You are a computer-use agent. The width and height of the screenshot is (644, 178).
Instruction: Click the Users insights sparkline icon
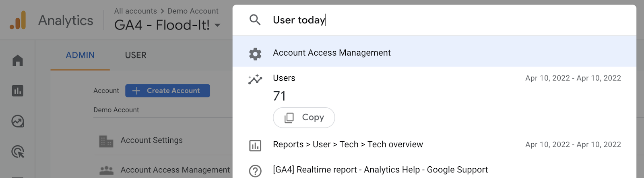255,80
